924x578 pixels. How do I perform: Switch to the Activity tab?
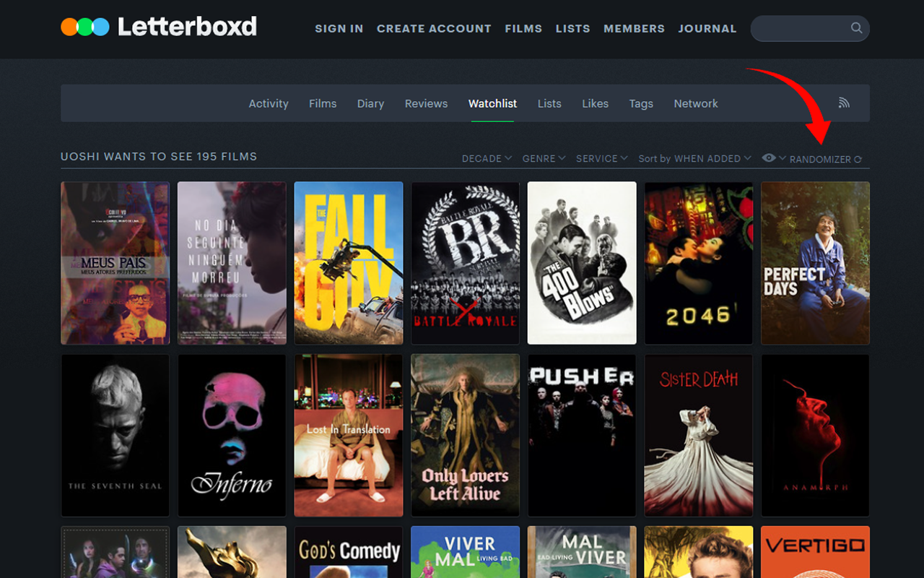[x=269, y=103]
